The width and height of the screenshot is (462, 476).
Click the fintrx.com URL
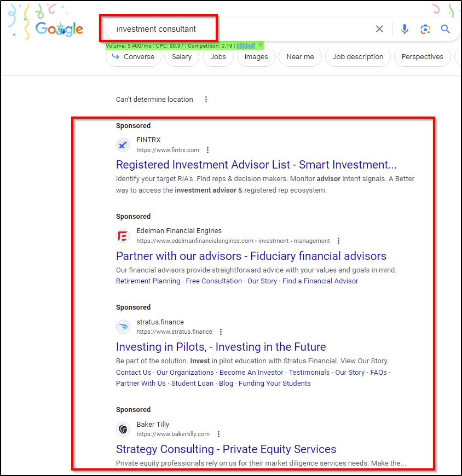tap(168, 150)
